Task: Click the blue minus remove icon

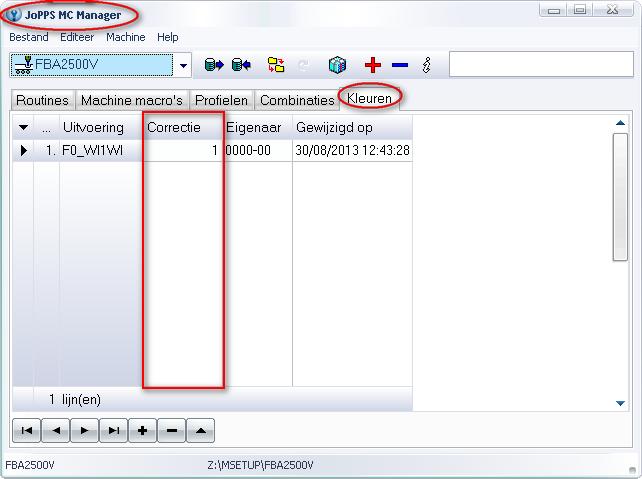Action: pos(400,65)
